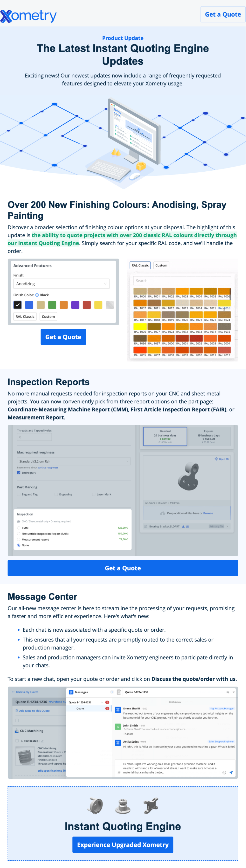The width and height of the screenshot is (246, 868).
Task: Switch to Custom tab above search
Action: pyautogui.click(x=161, y=266)
